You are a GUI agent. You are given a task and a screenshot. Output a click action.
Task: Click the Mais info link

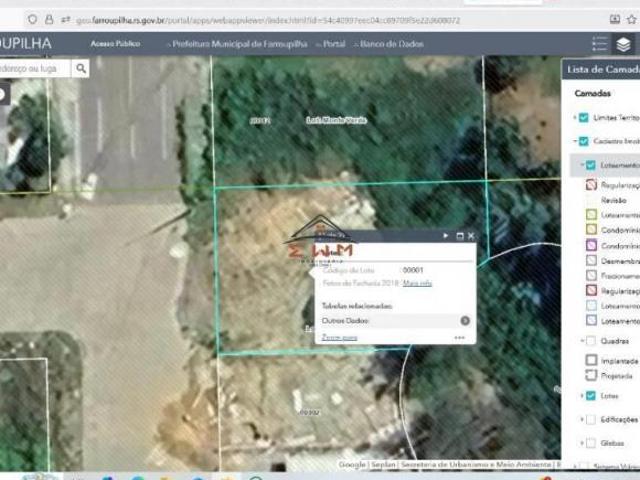pyautogui.click(x=417, y=283)
